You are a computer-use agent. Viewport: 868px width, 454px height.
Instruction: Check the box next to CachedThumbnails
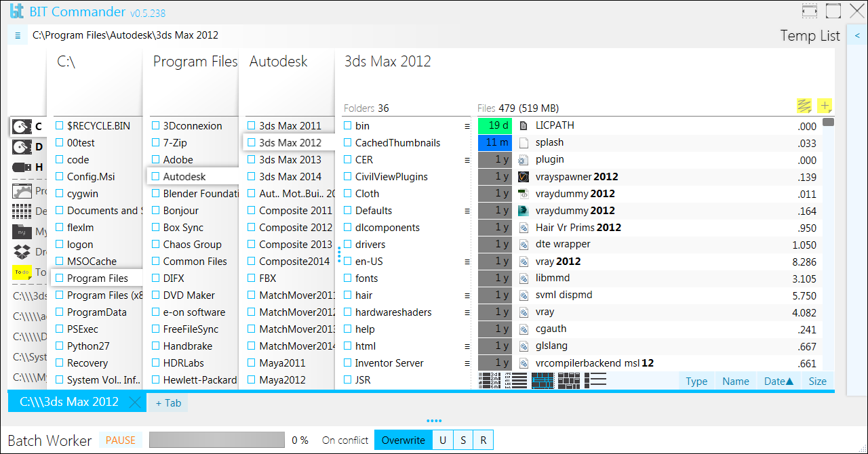348,143
